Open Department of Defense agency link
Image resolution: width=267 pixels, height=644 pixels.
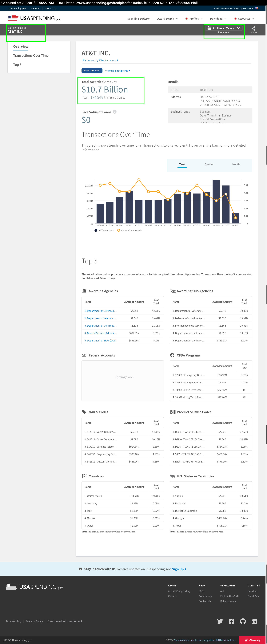[100, 311]
